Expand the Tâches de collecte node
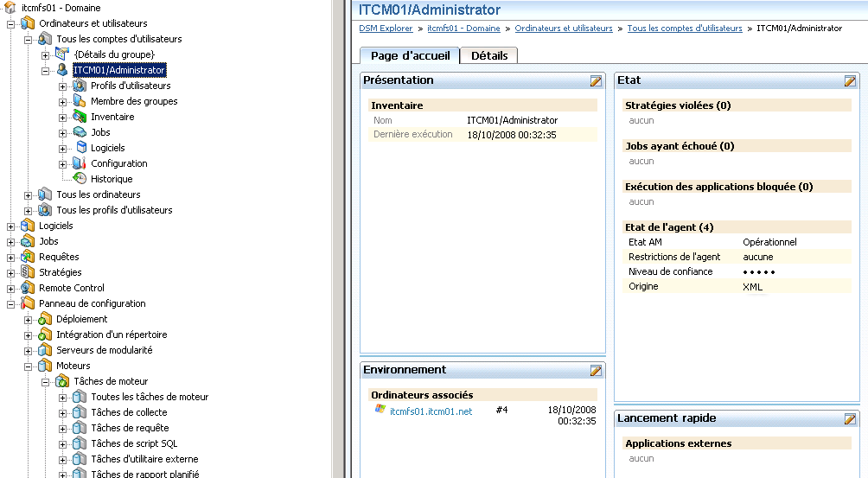The height and width of the screenshot is (478, 868). (62, 413)
